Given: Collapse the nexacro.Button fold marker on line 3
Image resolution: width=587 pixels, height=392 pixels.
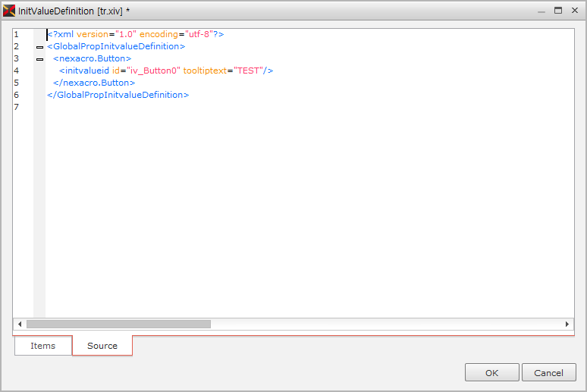Looking at the screenshot, I should click(x=39, y=59).
